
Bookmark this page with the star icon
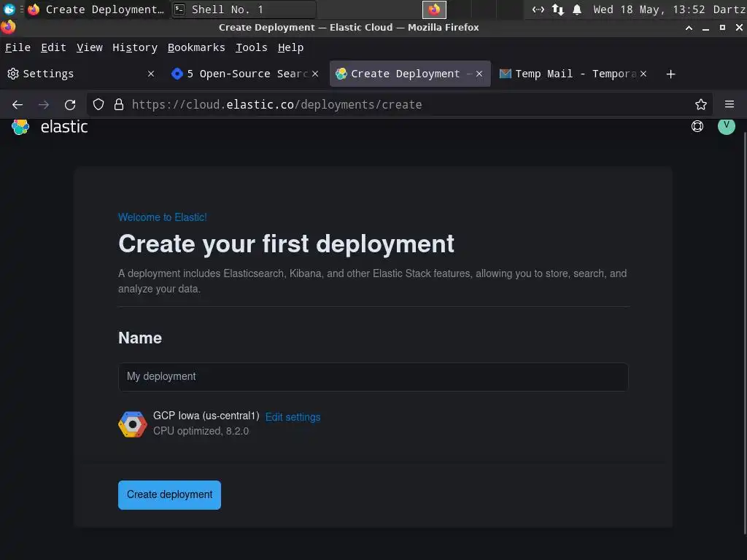tap(700, 105)
